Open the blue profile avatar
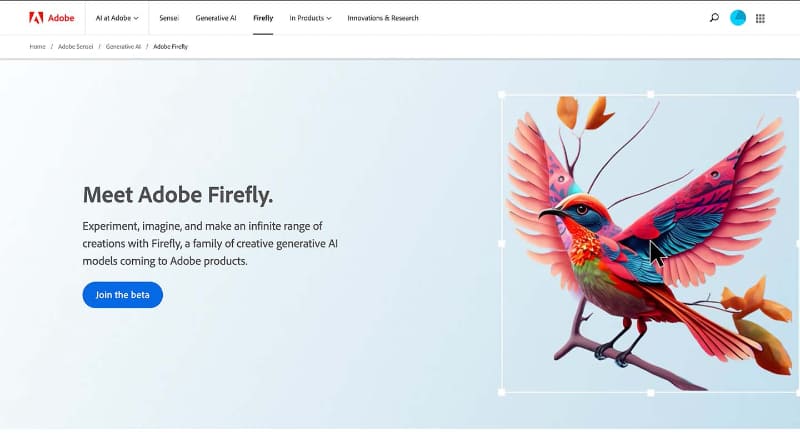 click(738, 18)
